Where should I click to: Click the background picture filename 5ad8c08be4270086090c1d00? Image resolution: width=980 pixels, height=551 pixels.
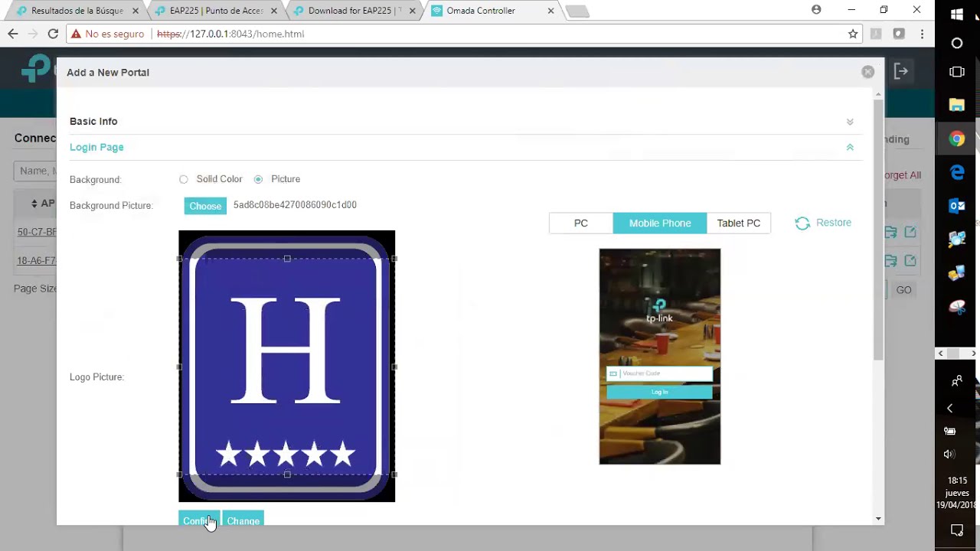click(295, 205)
